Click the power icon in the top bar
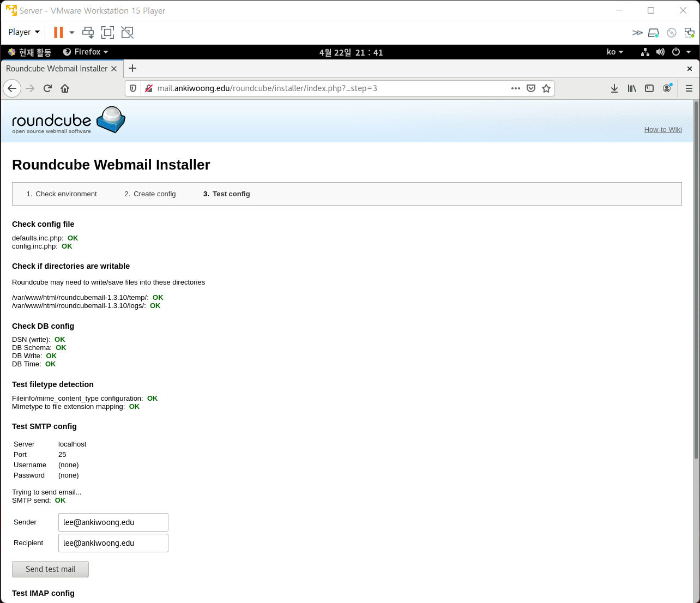 676,52
